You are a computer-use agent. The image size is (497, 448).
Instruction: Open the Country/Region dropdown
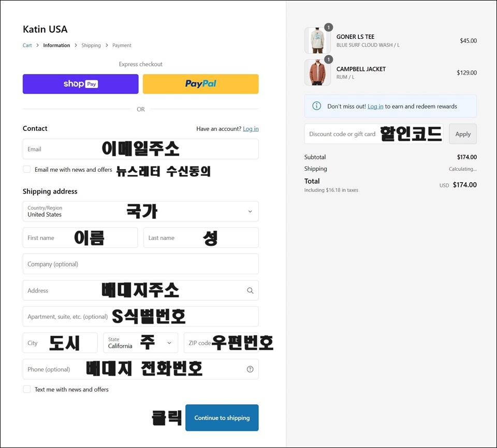point(140,212)
